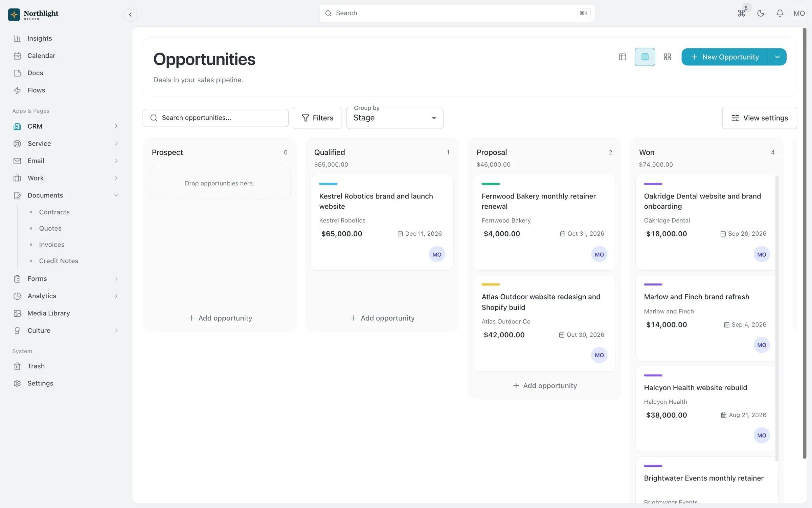Open Contracts under Documents
Image resolution: width=812 pixels, height=508 pixels.
click(54, 212)
